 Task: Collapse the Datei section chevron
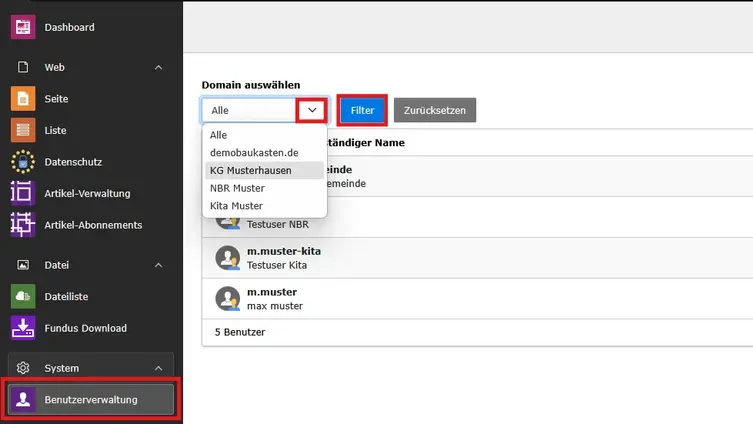point(158,265)
